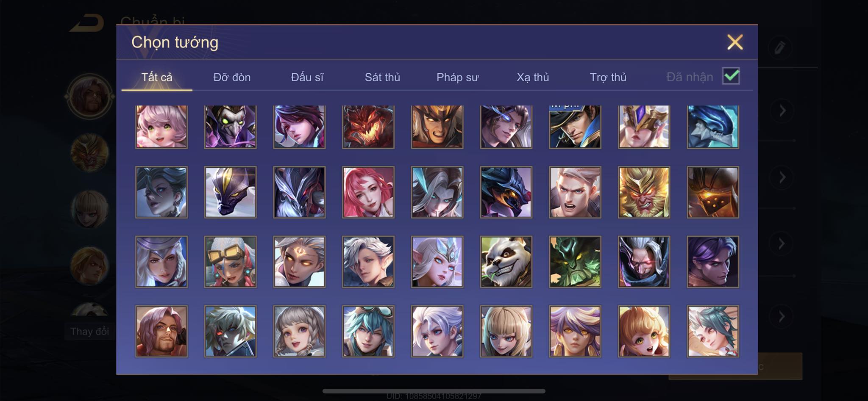
Task: Show the Pháp sư hero category
Action: pyautogui.click(x=458, y=77)
